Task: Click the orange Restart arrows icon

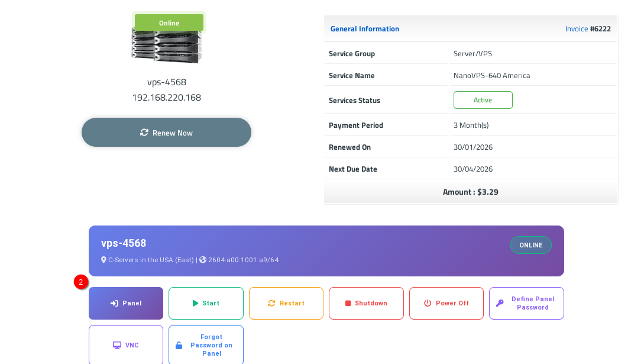Action: 271,304
